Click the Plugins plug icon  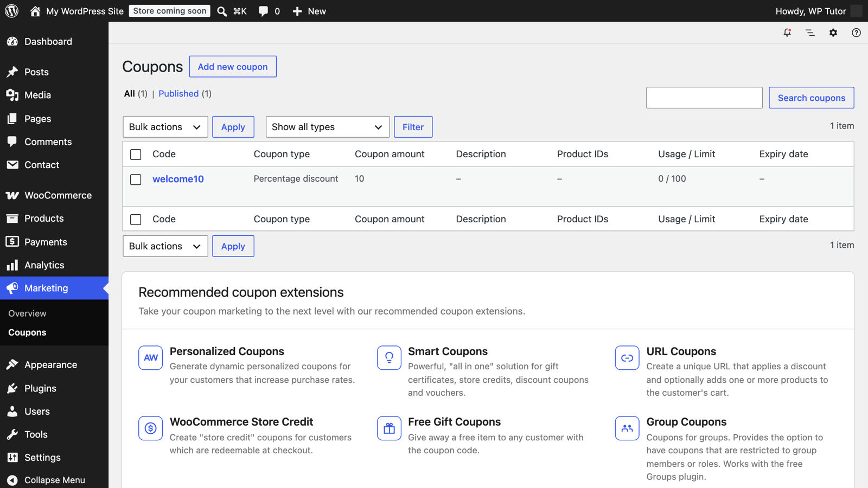[12, 388]
